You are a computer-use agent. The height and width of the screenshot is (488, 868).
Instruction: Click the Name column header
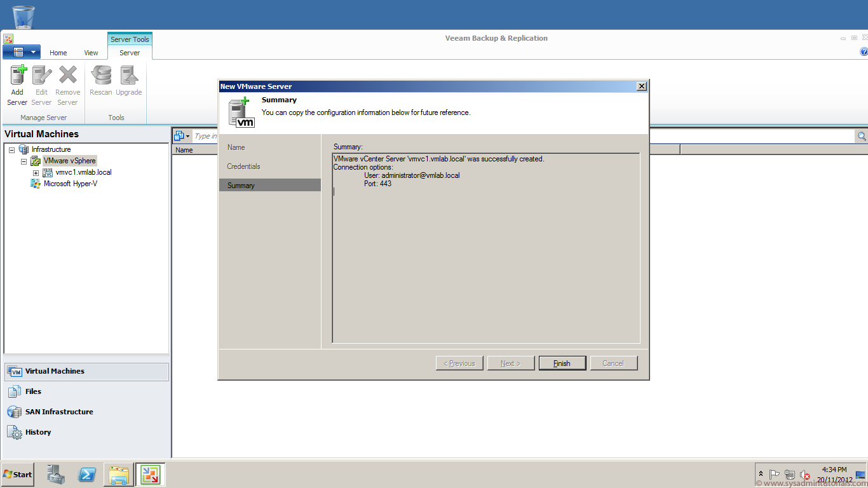pos(184,150)
